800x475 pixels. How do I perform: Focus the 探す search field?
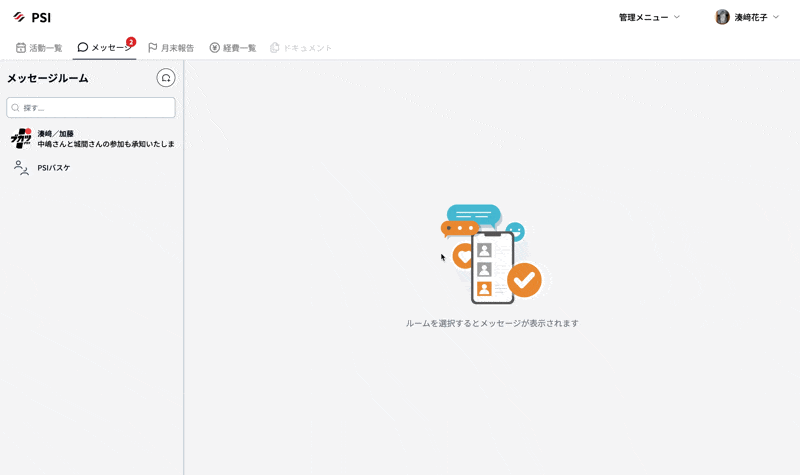(x=96, y=108)
